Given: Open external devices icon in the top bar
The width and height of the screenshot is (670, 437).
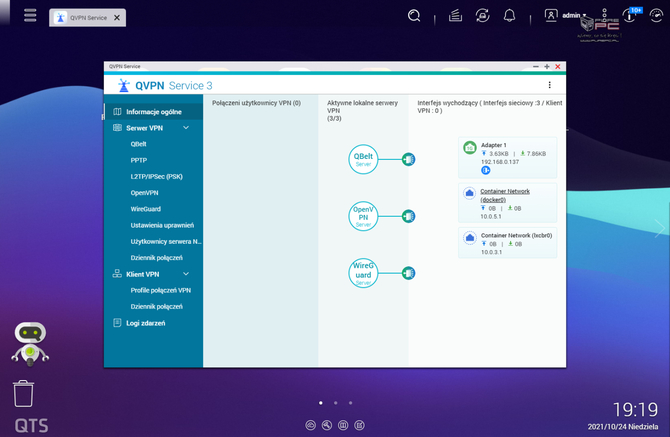Looking at the screenshot, I should [x=482, y=16].
